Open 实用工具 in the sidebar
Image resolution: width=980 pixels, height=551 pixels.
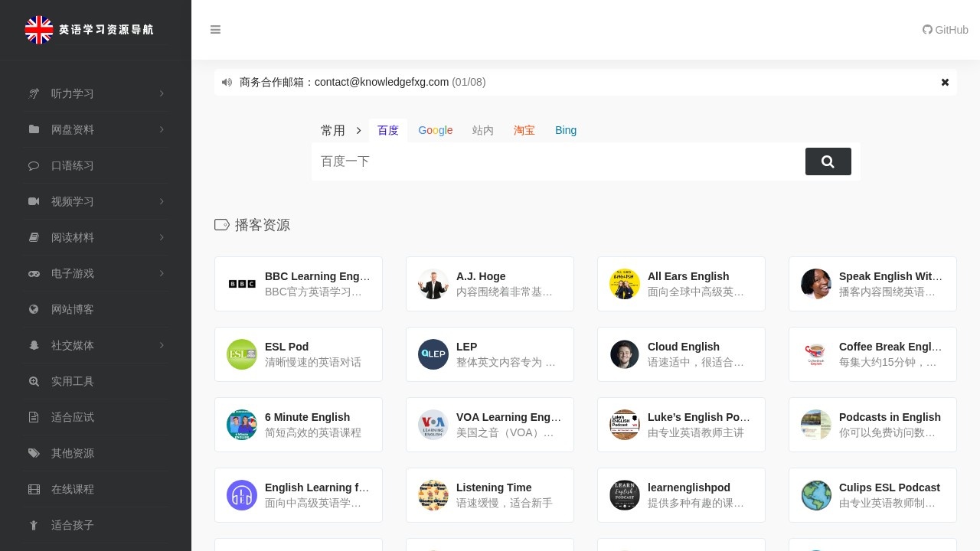pos(73,381)
